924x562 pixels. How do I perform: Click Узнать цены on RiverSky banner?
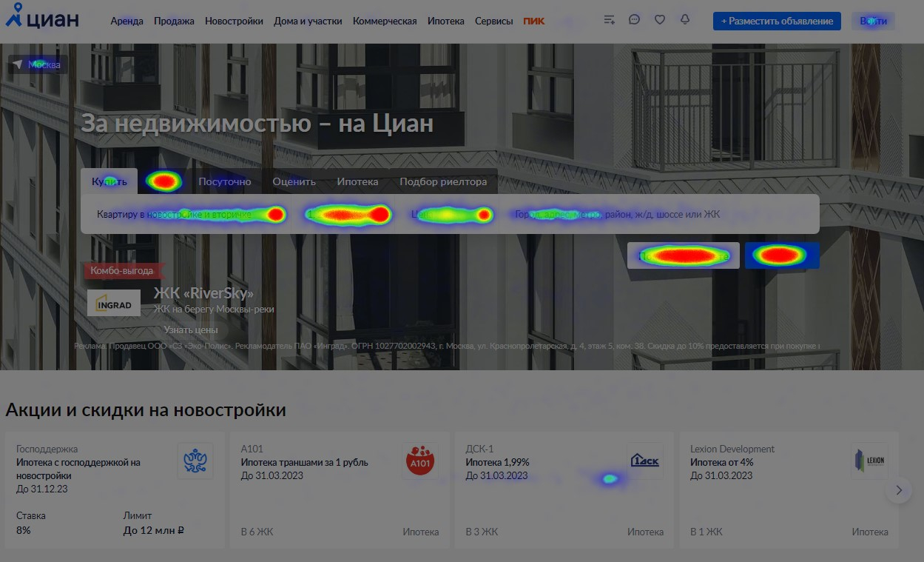coord(191,329)
